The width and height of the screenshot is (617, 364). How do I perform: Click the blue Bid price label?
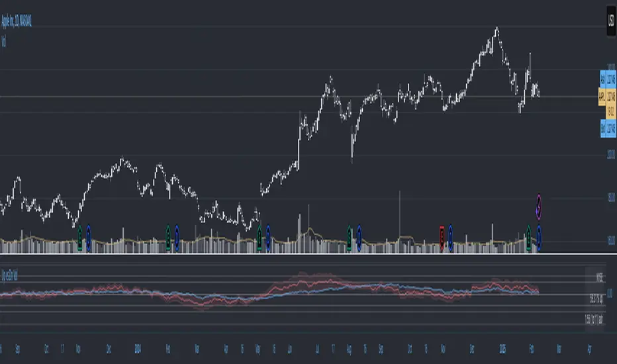tap(608, 128)
